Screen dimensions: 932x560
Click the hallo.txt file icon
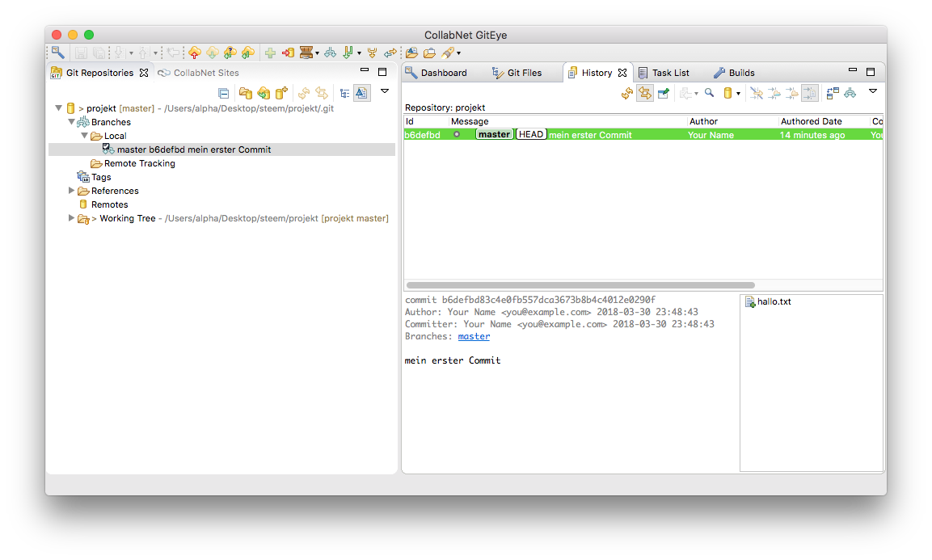750,302
